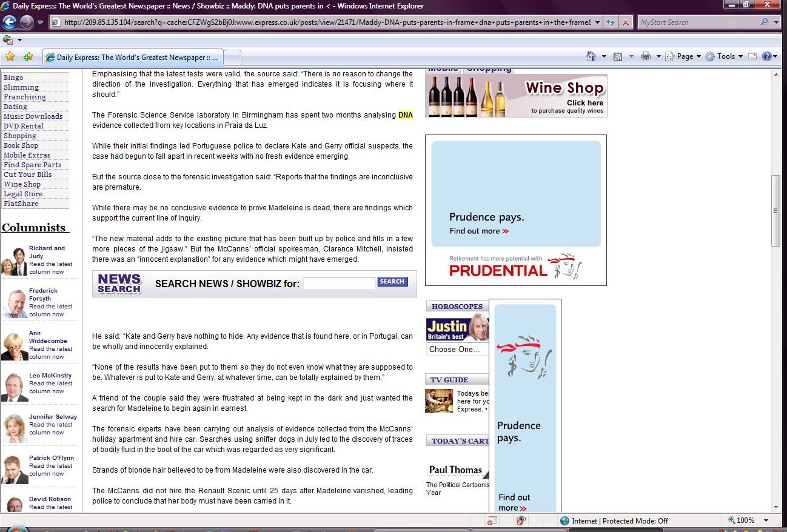Screen dimensions: 787x532
Task: Expand the Choose One horoscope dropdown
Action: tap(456, 350)
